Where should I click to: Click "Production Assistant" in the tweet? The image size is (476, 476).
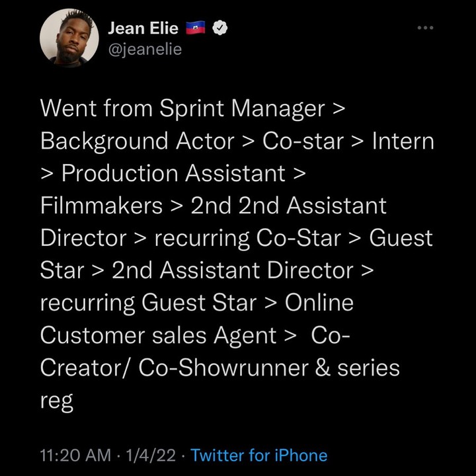(173, 173)
